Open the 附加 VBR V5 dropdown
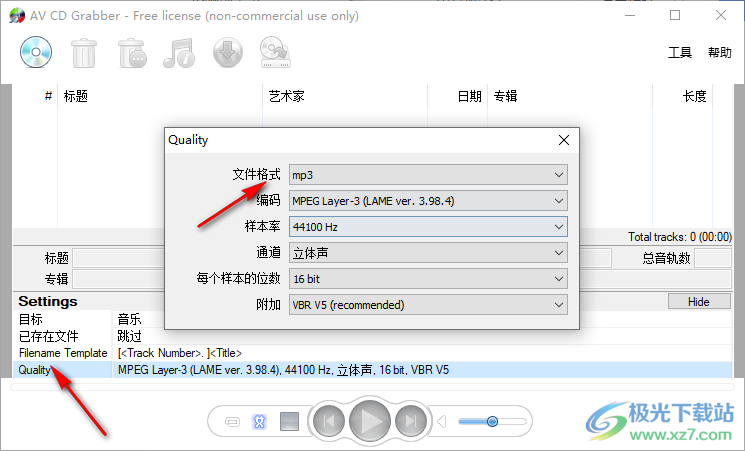745x451 pixels. [428, 305]
